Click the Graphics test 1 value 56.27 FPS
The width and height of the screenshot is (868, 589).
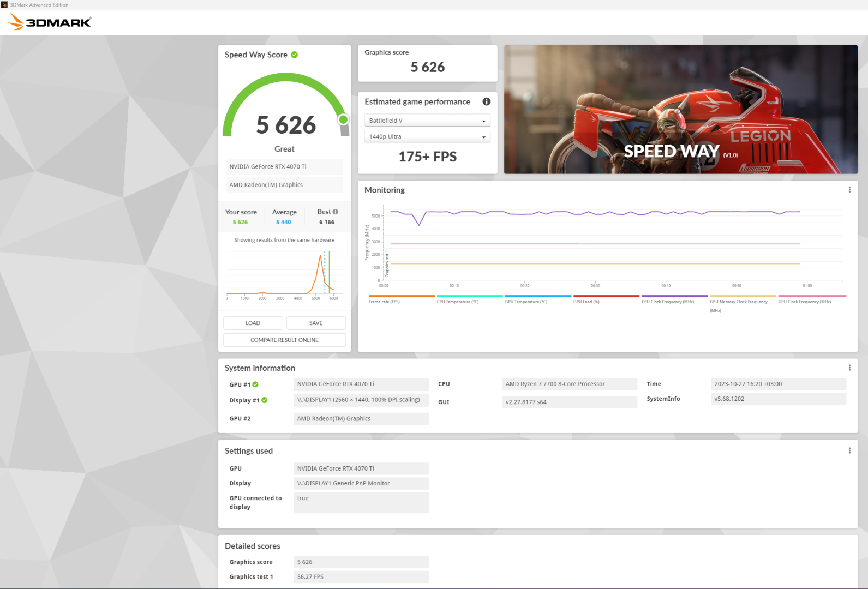(x=361, y=576)
